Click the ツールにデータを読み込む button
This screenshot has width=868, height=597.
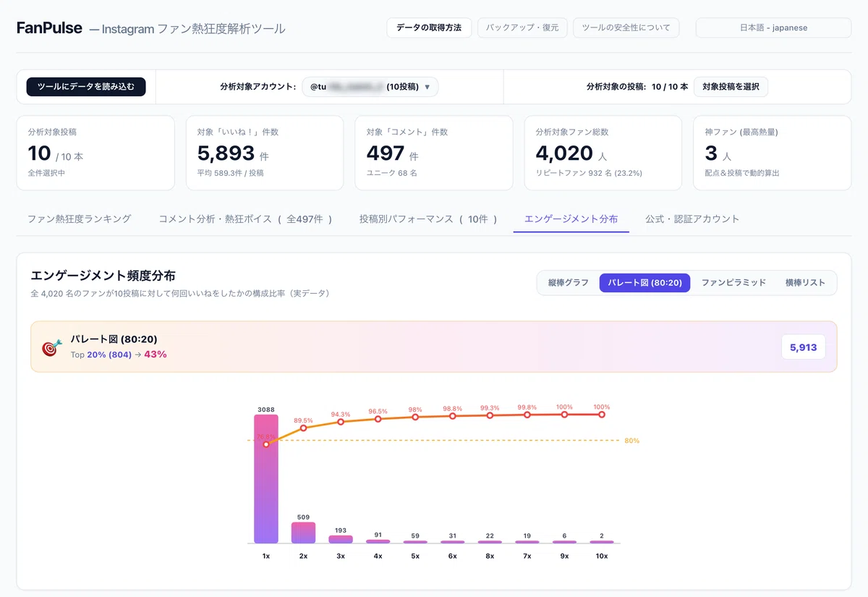[86, 87]
